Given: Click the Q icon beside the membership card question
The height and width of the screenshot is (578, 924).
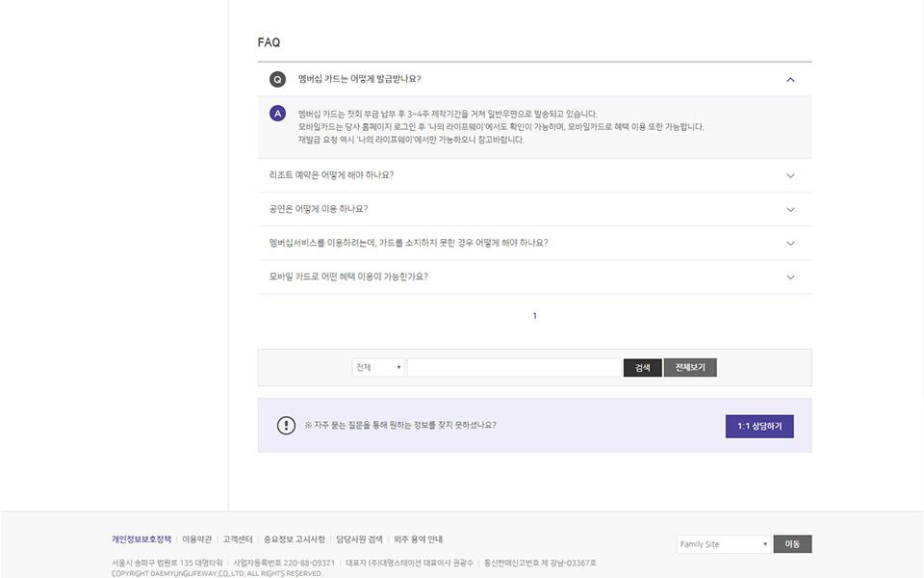Looking at the screenshot, I should [277, 79].
